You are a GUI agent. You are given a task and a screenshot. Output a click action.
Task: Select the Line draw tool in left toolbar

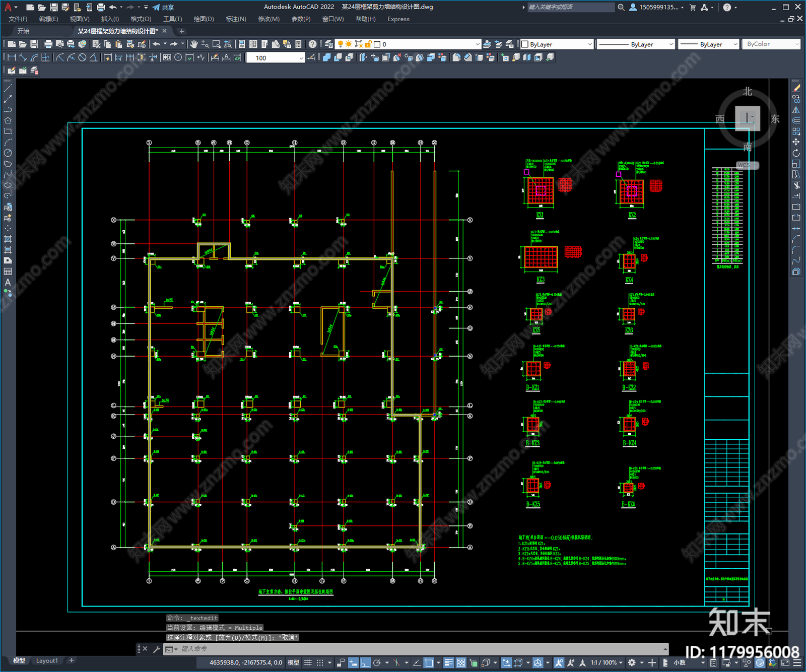8,88
